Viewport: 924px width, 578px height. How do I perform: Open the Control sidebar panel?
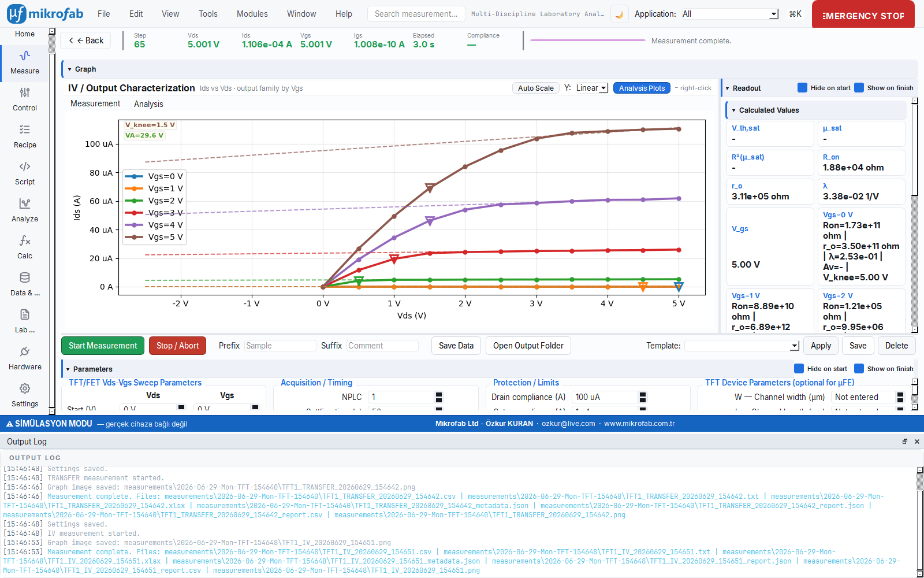click(x=25, y=100)
